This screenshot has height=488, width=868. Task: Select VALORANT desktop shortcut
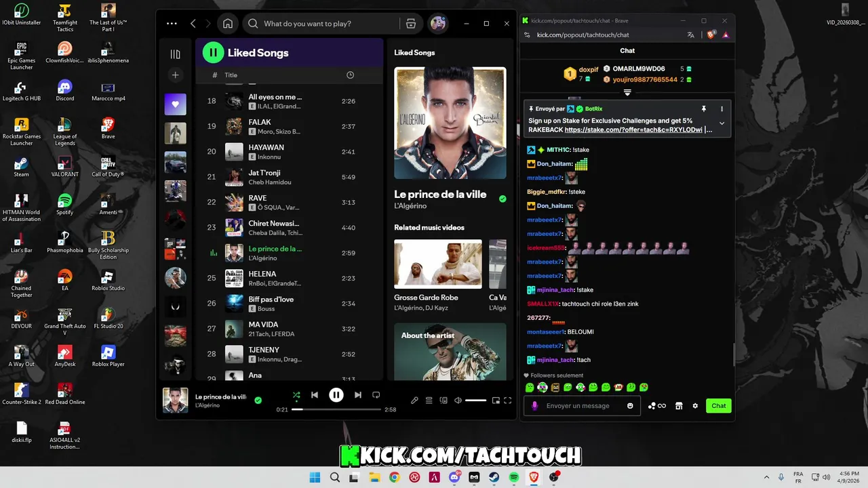point(65,167)
